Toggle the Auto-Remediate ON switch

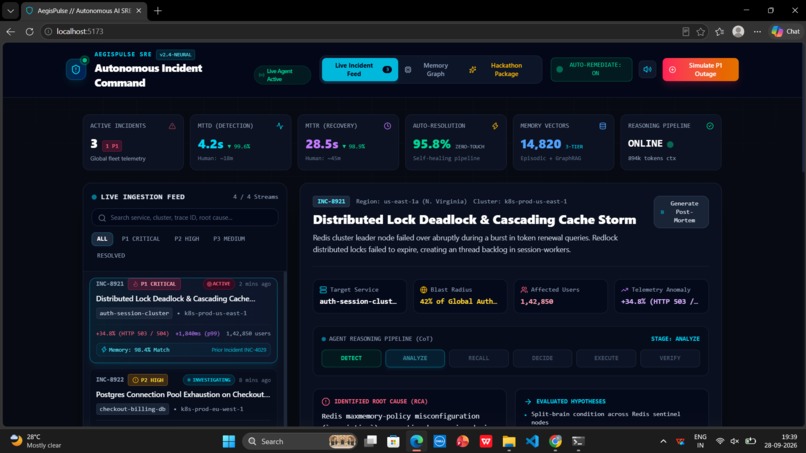[x=591, y=69]
